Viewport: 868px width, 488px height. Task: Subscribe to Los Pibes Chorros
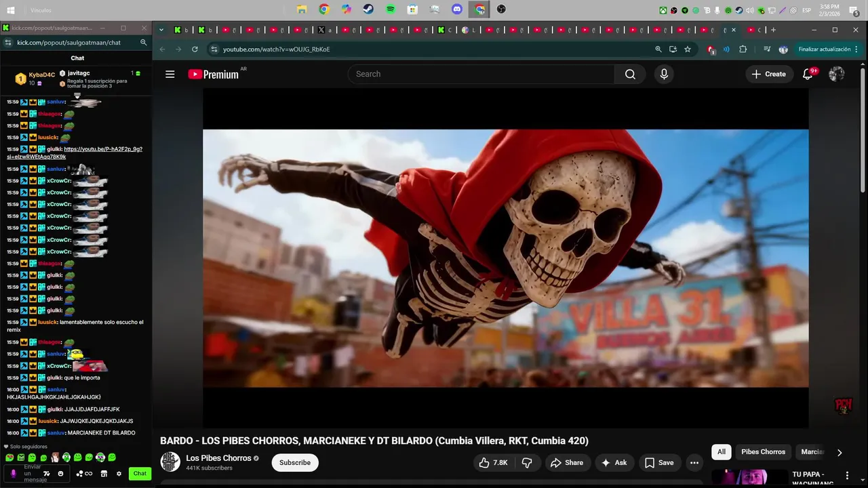(x=295, y=463)
